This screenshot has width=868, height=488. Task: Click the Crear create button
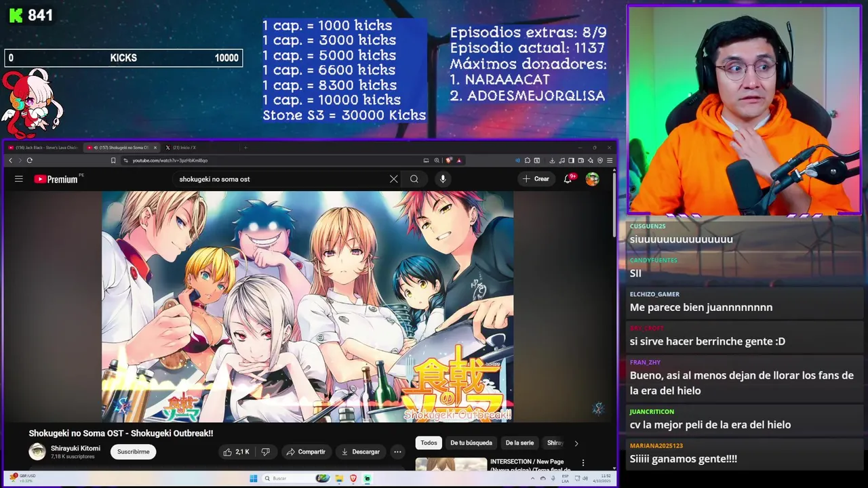[x=536, y=179]
